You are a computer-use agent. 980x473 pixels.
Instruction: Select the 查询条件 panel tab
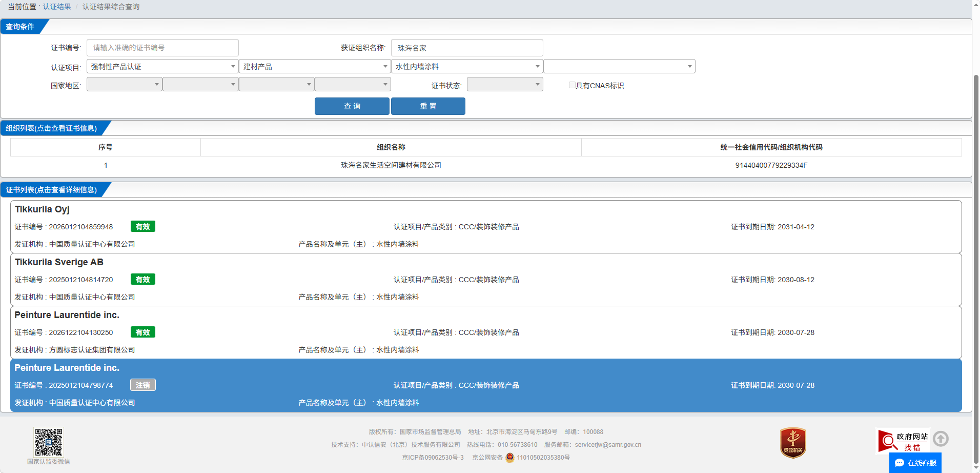click(x=21, y=27)
